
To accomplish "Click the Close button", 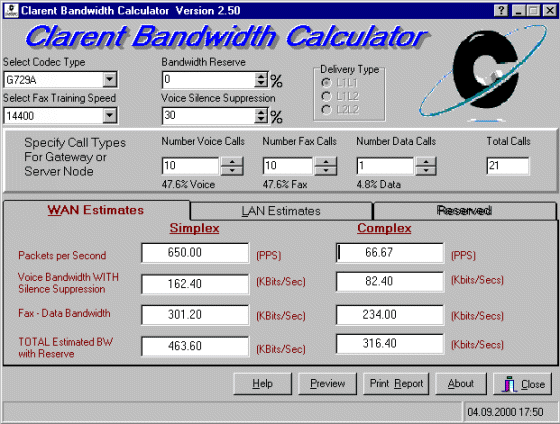I will [522, 384].
